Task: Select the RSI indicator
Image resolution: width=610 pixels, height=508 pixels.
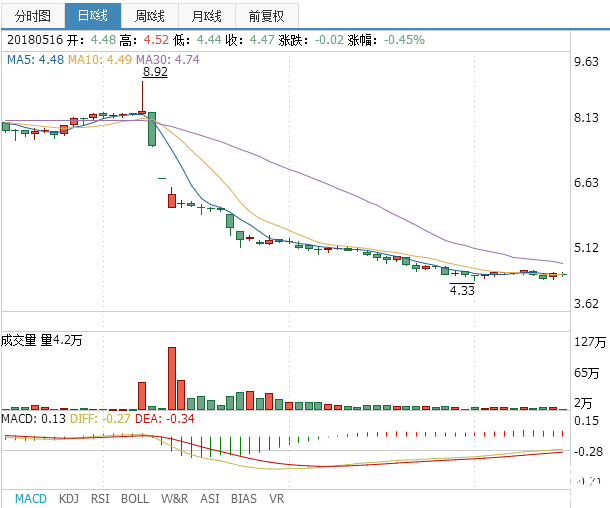Action: 100,498
